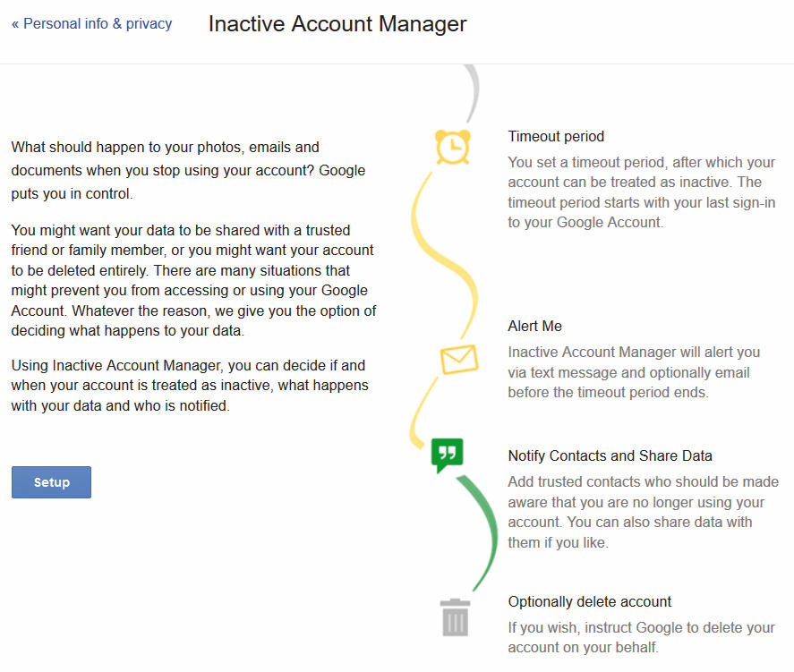This screenshot has width=794, height=672.
Task: Click the text message alert description
Action: coord(634,372)
